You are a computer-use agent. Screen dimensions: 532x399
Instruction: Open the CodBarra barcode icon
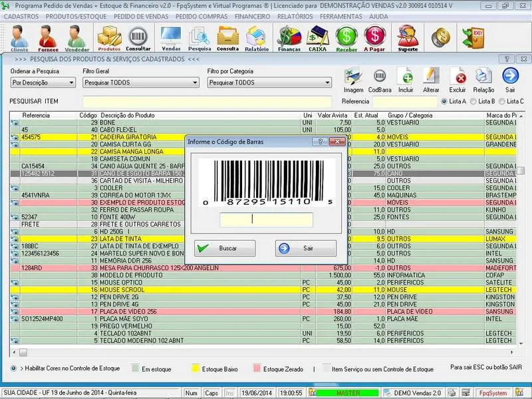pyautogui.click(x=380, y=80)
